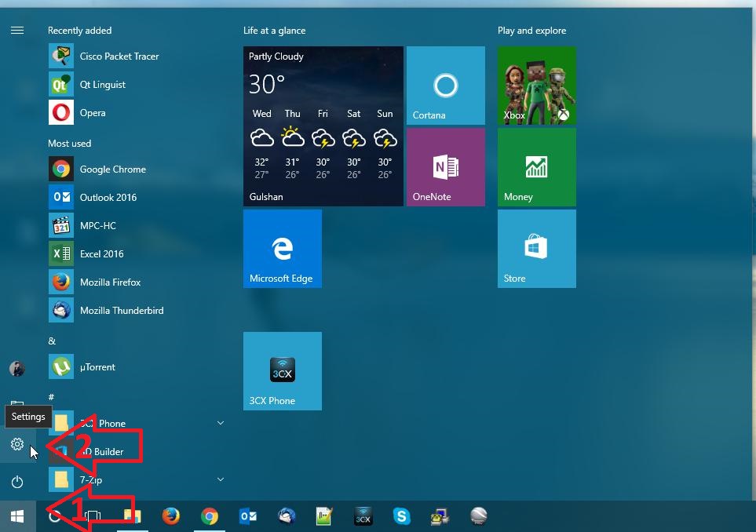Open Skype from the taskbar

click(x=401, y=516)
